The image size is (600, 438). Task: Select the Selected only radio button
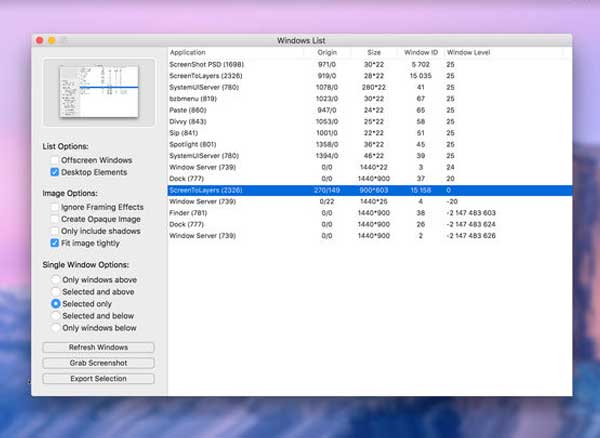[55, 304]
